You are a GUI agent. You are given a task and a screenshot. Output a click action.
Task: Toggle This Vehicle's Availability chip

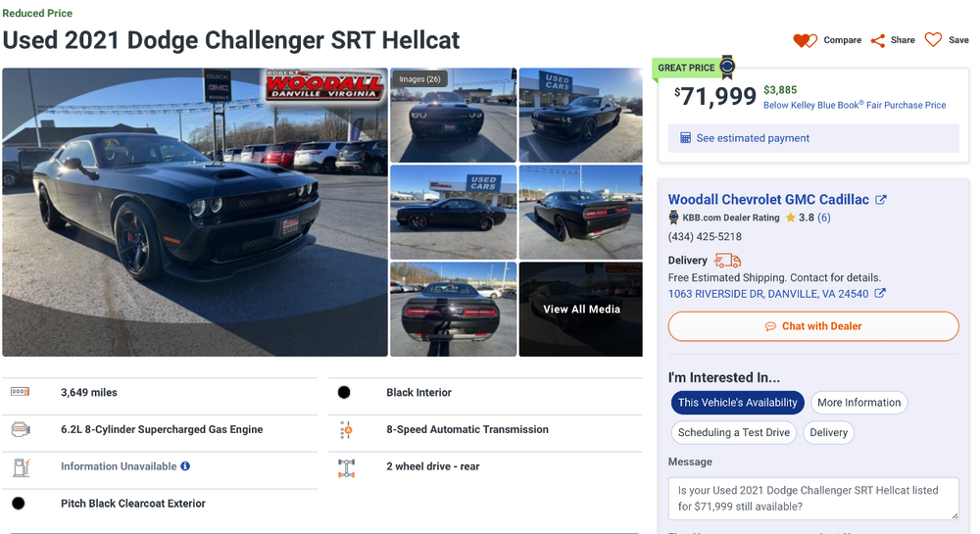tap(737, 403)
